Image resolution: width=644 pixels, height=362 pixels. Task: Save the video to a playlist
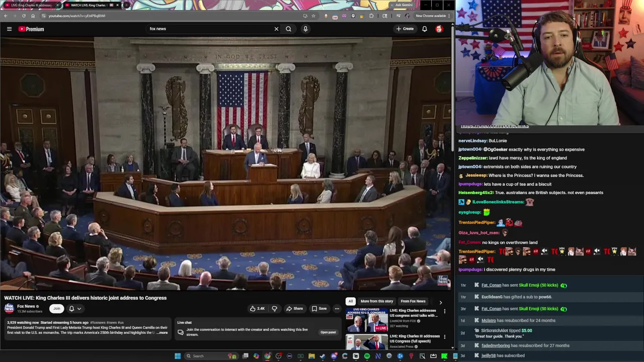click(319, 309)
